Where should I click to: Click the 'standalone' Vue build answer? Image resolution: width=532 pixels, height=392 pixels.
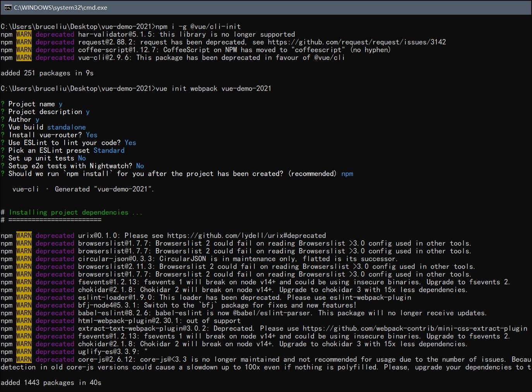coord(67,127)
